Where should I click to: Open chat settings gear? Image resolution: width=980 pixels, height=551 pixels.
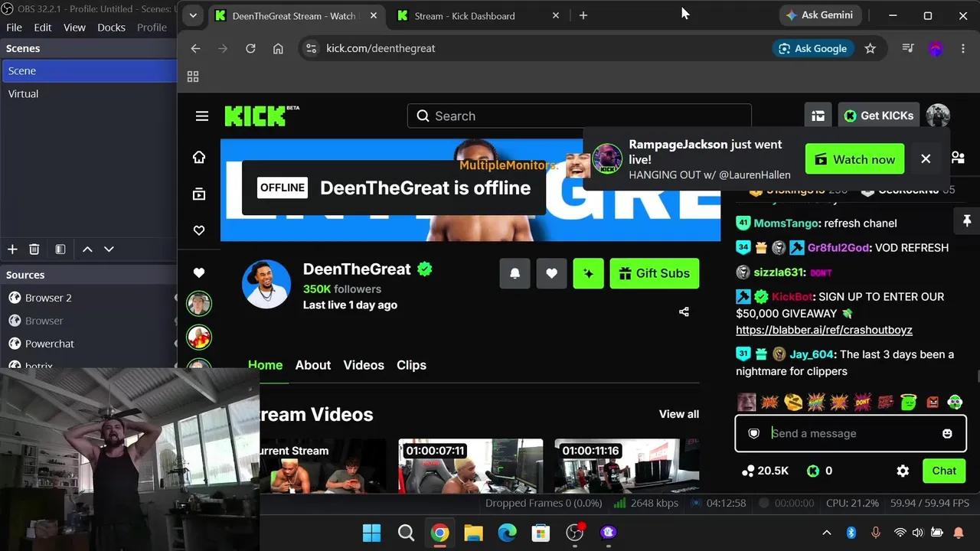[x=903, y=471]
